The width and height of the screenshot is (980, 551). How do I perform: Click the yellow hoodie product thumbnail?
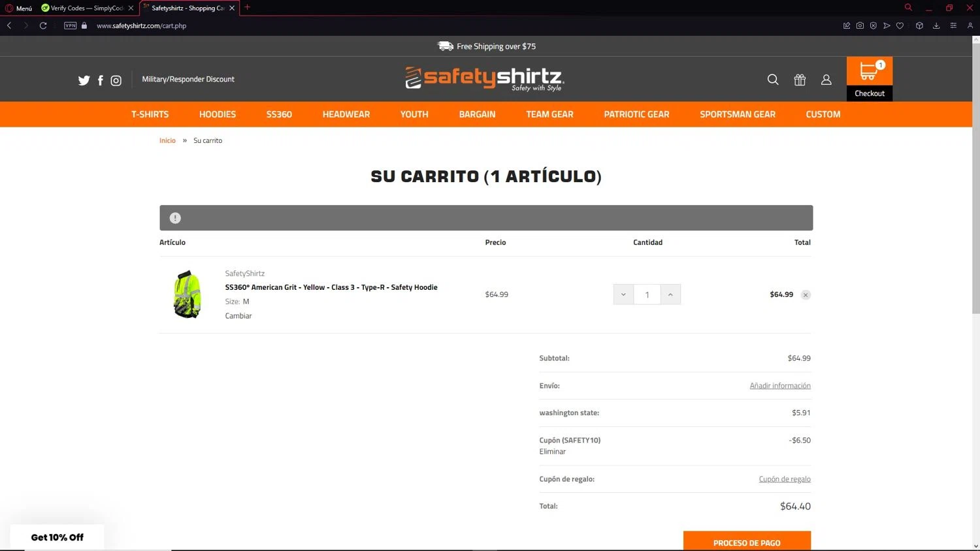(x=188, y=294)
